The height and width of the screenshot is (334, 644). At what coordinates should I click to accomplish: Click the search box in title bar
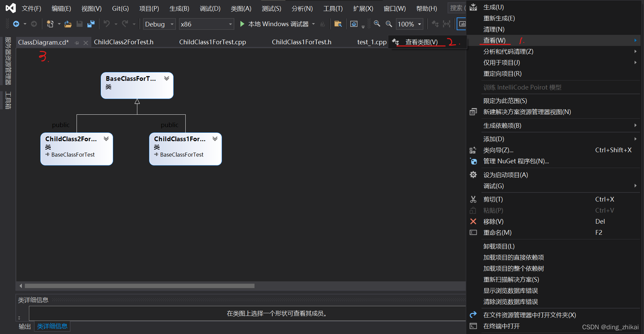click(457, 8)
